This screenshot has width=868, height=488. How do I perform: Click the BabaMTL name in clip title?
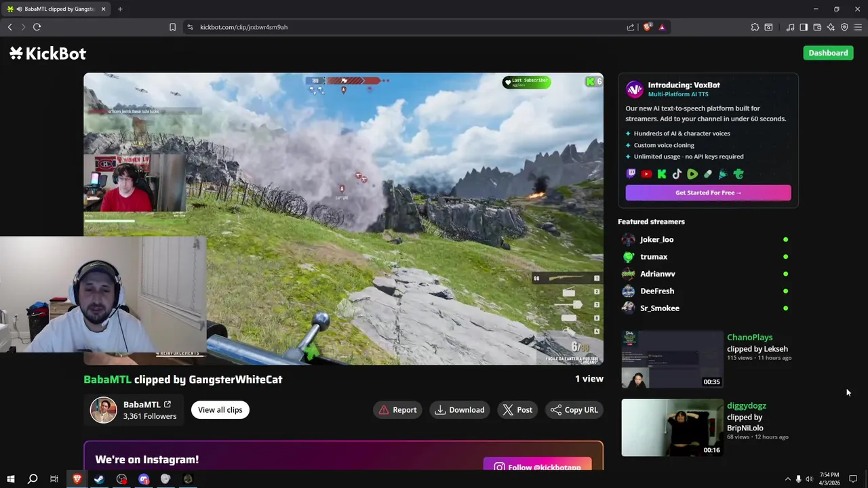(107, 380)
